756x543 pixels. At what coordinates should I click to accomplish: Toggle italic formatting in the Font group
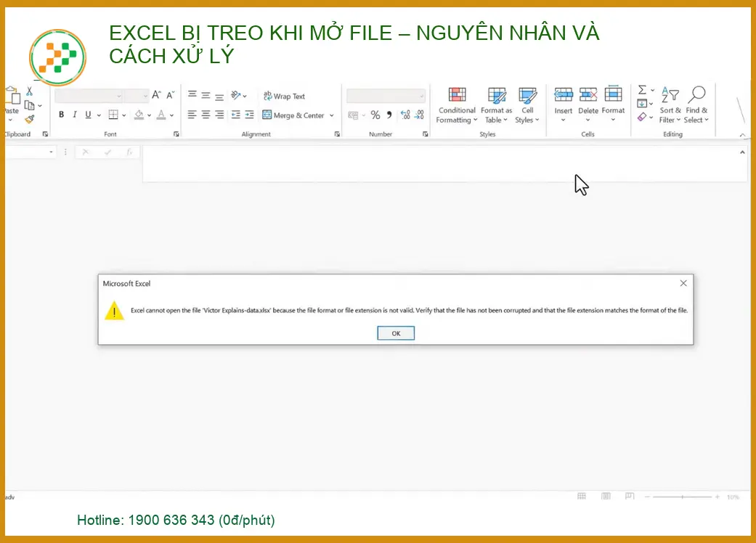tap(74, 115)
